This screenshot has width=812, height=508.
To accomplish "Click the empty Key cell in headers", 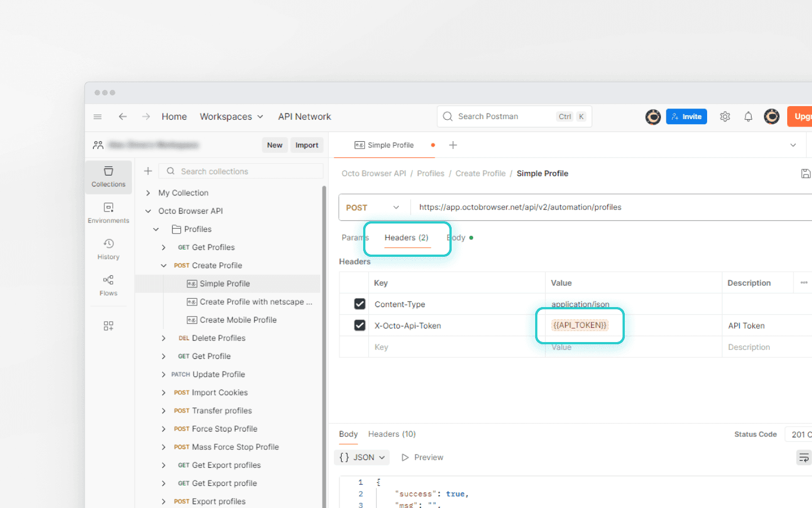I will coord(457,347).
